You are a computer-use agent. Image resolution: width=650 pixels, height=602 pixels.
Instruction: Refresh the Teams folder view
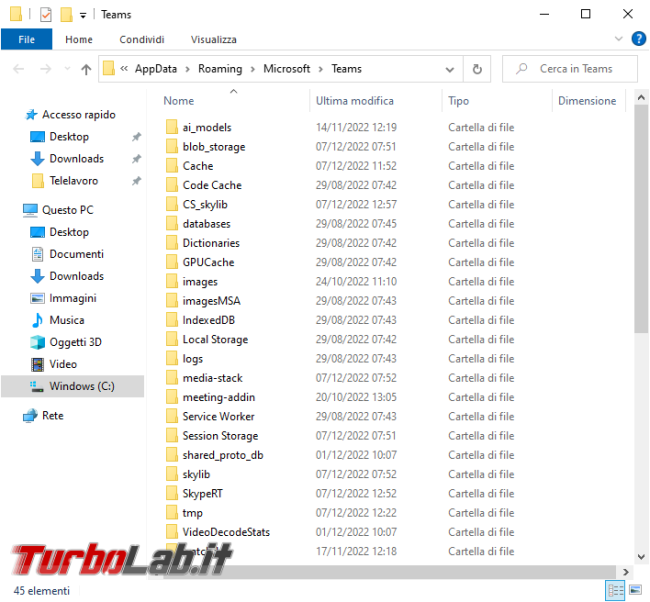477,69
